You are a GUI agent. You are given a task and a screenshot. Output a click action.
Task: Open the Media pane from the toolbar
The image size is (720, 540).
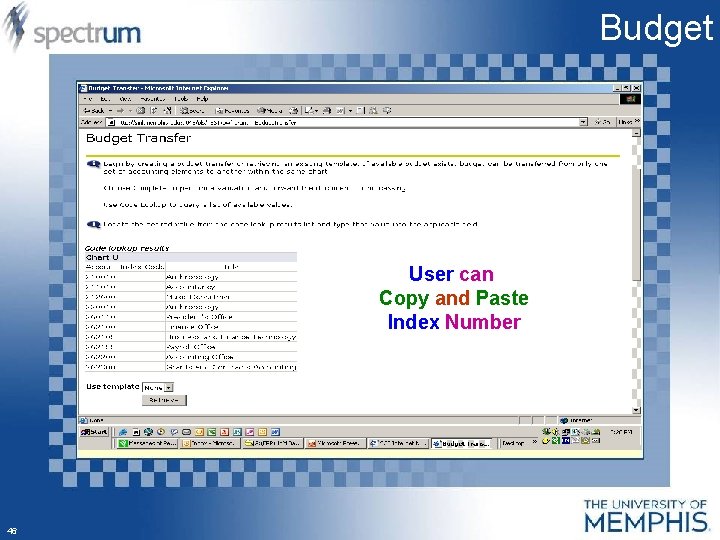click(270, 111)
